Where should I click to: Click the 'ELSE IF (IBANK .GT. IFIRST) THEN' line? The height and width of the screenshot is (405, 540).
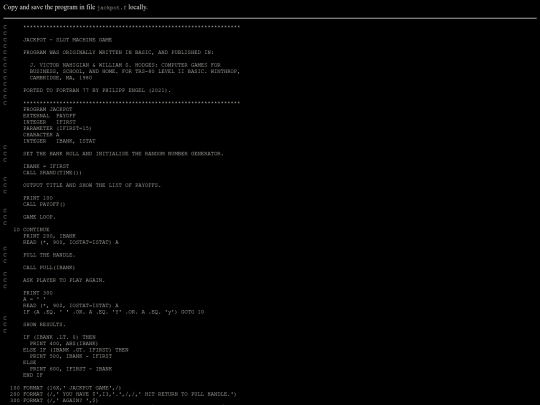pyautogui.click(x=76, y=350)
